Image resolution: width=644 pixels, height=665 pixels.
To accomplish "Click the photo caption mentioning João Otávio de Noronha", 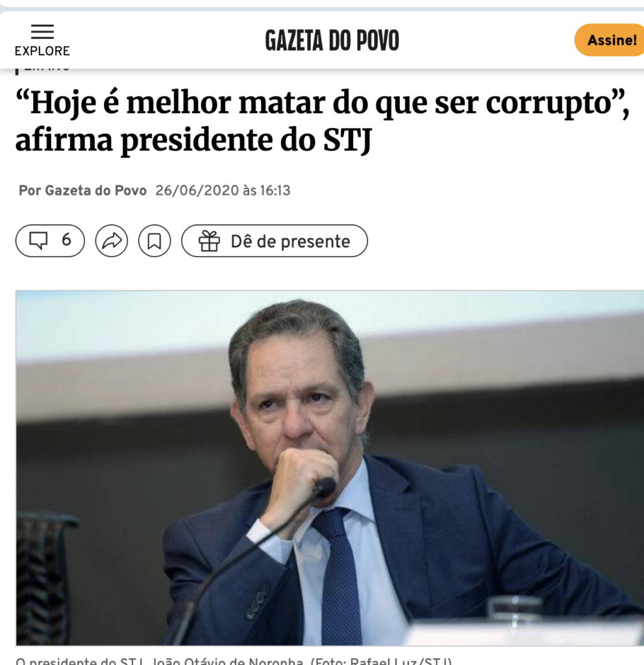I will 234,661.
